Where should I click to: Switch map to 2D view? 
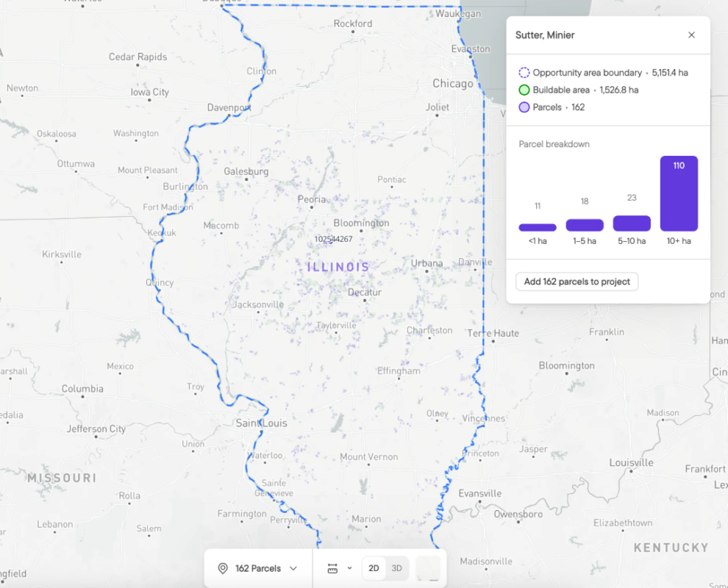click(374, 568)
